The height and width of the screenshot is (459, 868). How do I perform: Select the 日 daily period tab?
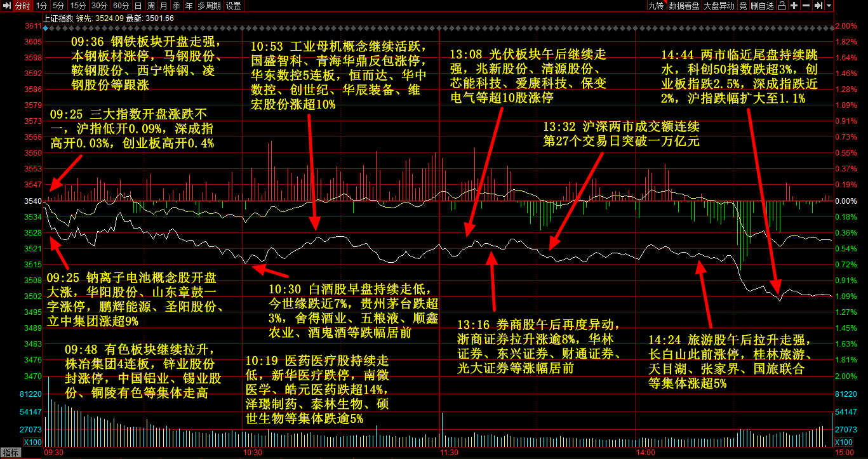click(138, 6)
